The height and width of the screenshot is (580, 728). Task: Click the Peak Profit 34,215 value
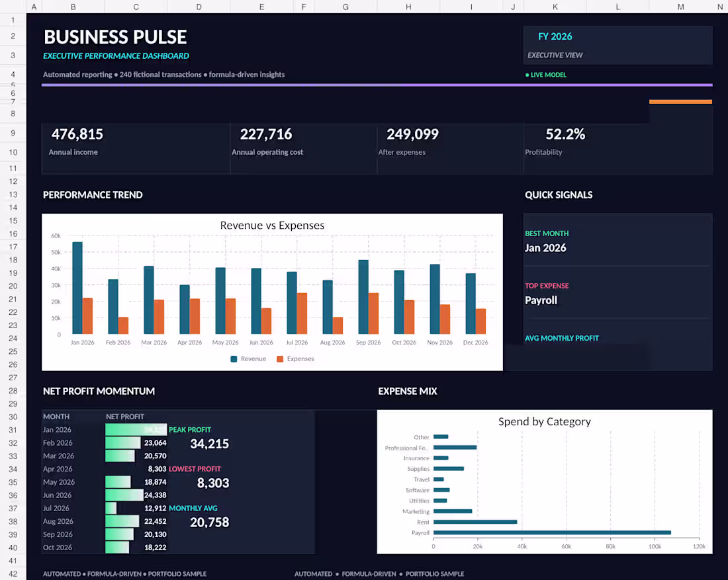pyautogui.click(x=209, y=444)
